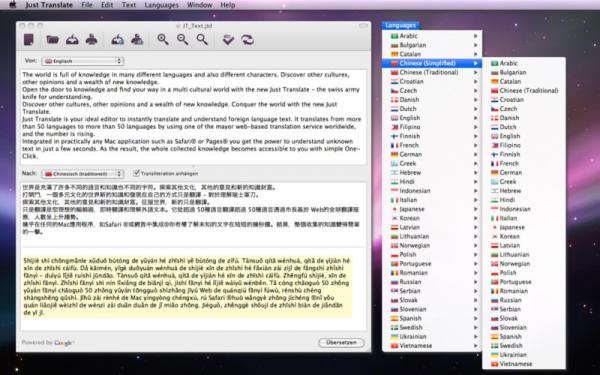Click the Korean flag in Languages menu
Screen dimensions: 600x375
pyautogui.click(x=394, y=218)
